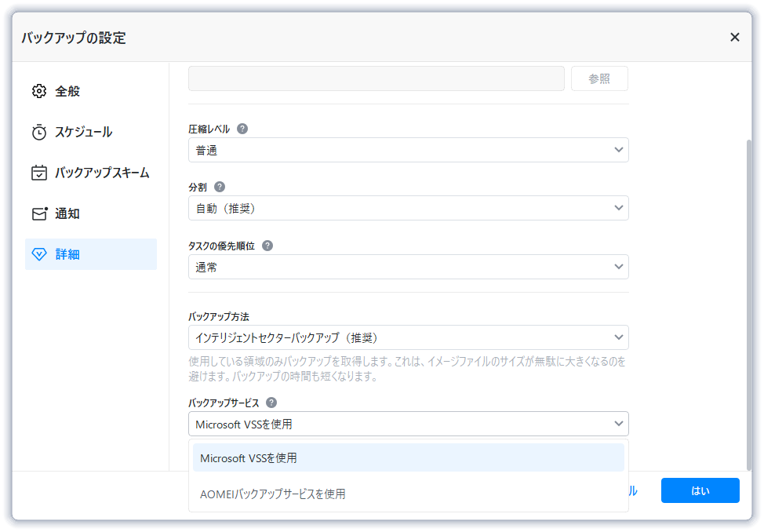The width and height of the screenshot is (764, 532).
Task: Click the 詳細 diamond icon
Action: (x=39, y=254)
